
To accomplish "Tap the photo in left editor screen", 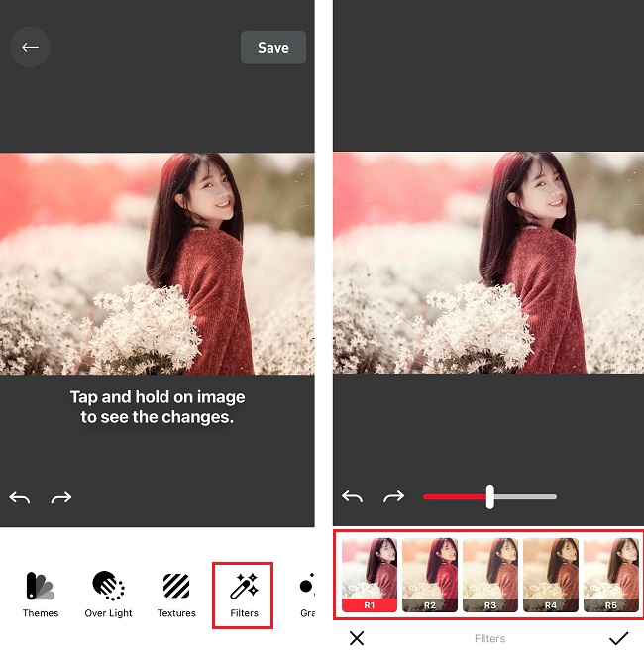I will [157, 264].
